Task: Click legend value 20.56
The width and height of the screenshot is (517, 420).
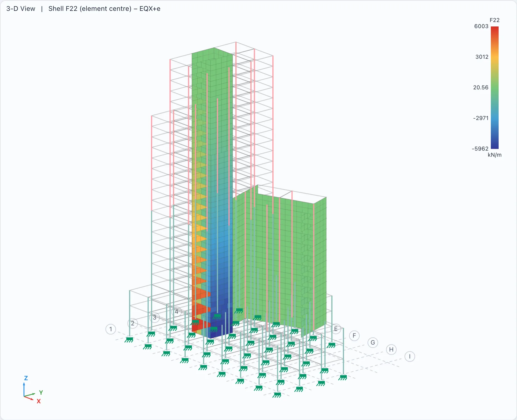Action: [481, 87]
